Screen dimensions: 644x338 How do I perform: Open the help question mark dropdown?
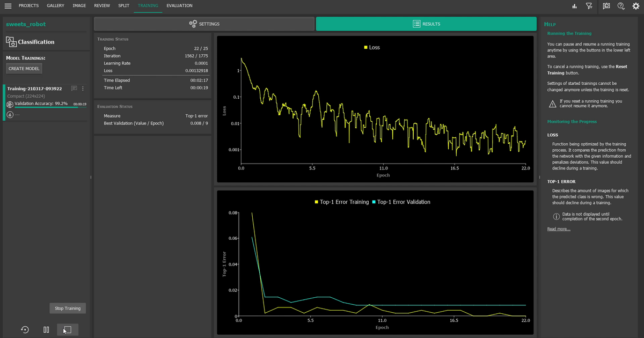pos(621,6)
